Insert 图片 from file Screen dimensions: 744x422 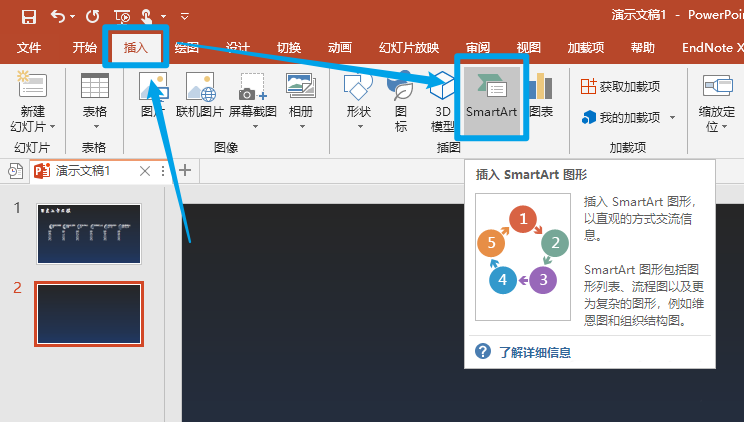[153, 95]
